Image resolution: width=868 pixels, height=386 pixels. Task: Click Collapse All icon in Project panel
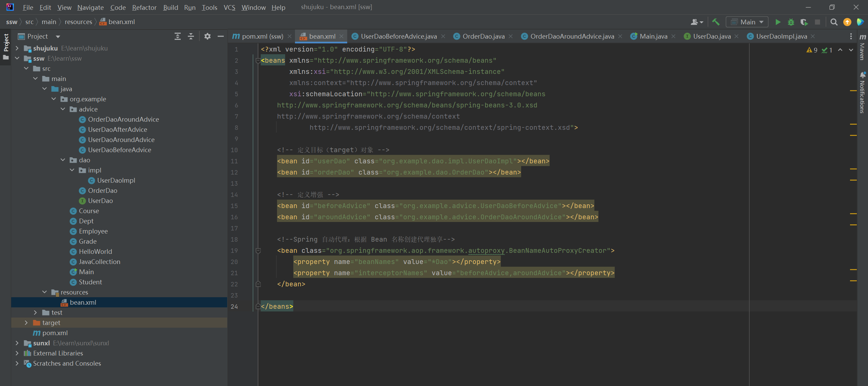click(x=191, y=36)
